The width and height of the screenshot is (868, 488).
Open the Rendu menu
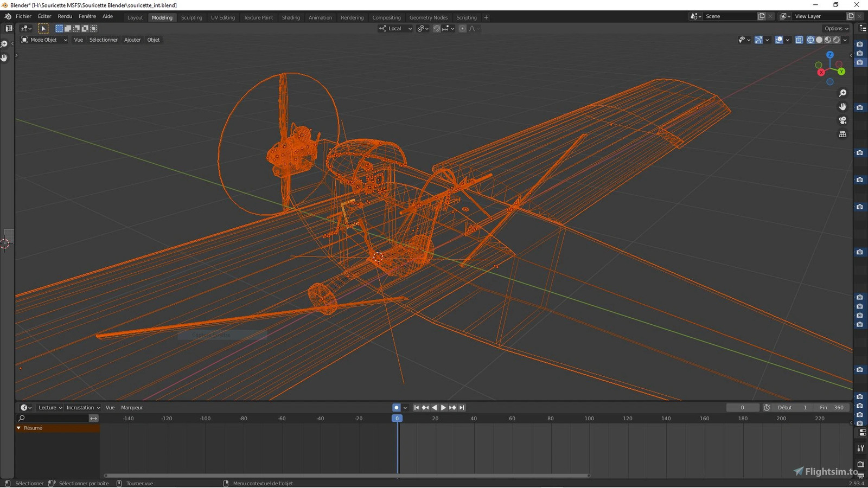(65, 16)
